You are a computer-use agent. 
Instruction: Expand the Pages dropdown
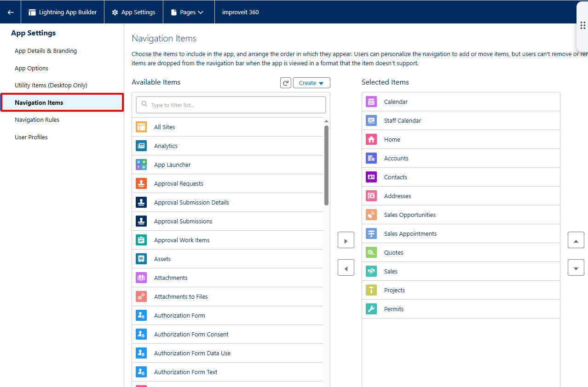pyautogui.click(x=187, y=12)
